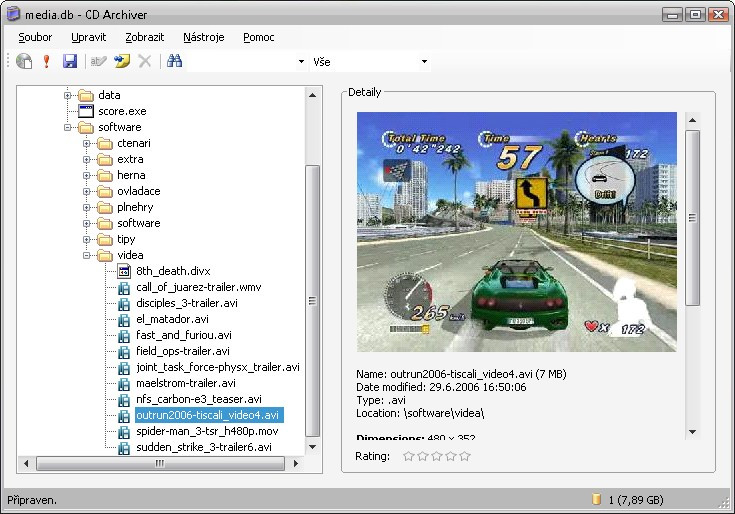This screenshot has width=735, height=514.
Task: Click the el_matador.avi video icon
Action: coord(124,320)
